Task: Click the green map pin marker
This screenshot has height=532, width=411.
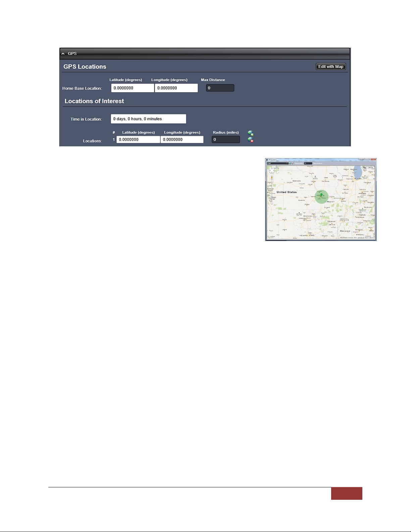Action: [321, 195]
